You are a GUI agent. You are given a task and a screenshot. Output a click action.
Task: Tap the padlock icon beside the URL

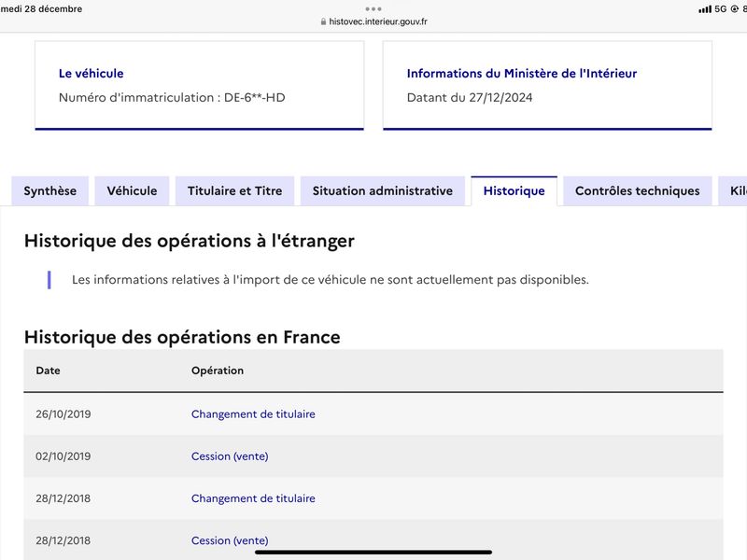[x=323, y=21]
